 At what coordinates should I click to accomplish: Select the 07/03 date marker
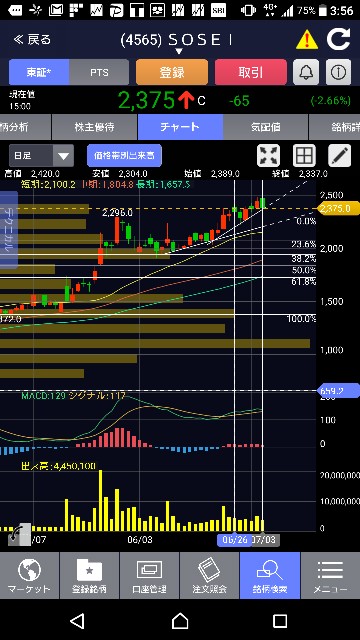tap(264, 540)
